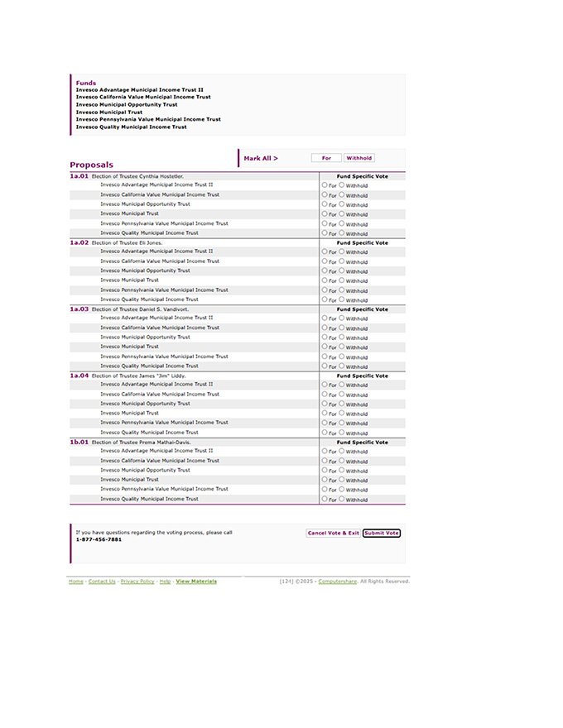Select For on 1a.03 Invesco Advantage Municipal Income Trust II
Viewport: 563px width, 728px height.
click(325, 318)
